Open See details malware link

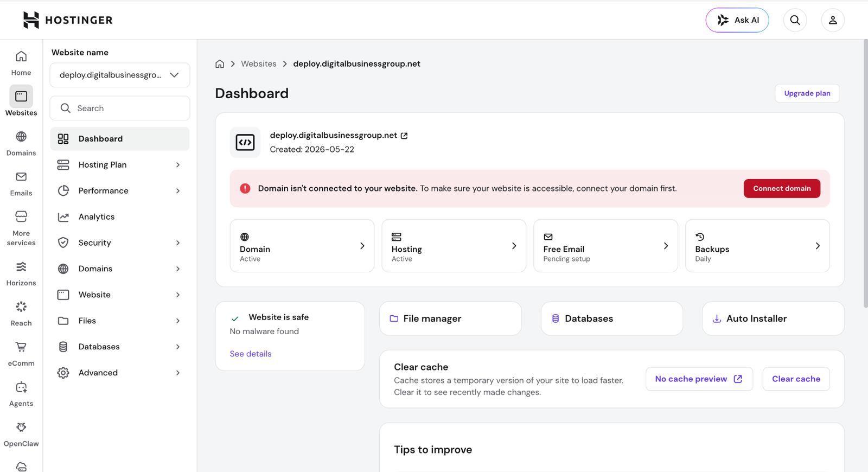pyautogui.click(x=251, y=354)
